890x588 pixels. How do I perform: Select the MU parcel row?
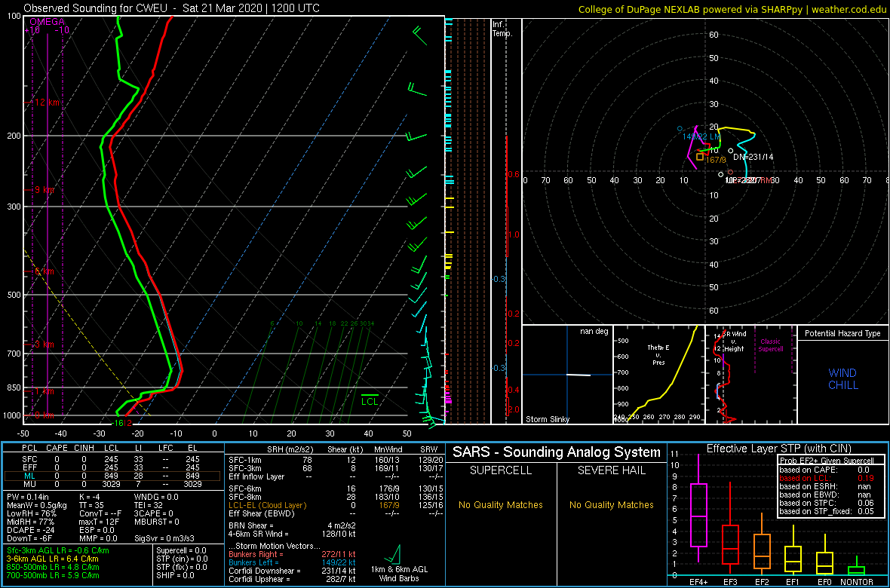112,484
